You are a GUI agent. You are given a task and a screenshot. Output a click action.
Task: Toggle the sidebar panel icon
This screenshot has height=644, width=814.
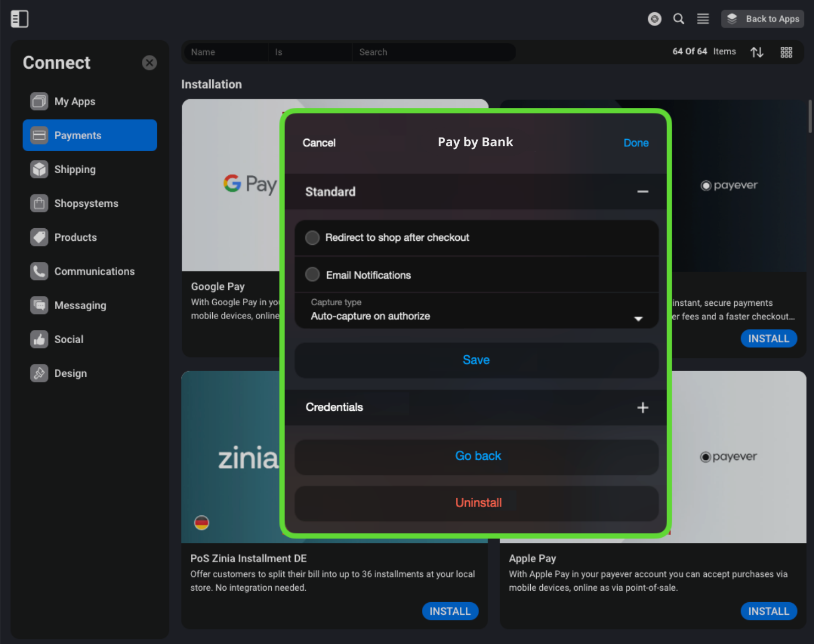(x=19, y=19)
